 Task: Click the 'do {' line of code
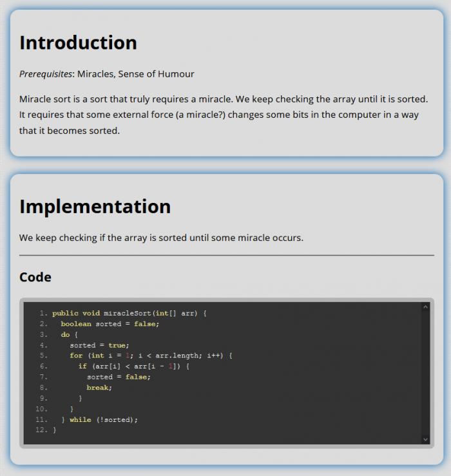(70, 334)
